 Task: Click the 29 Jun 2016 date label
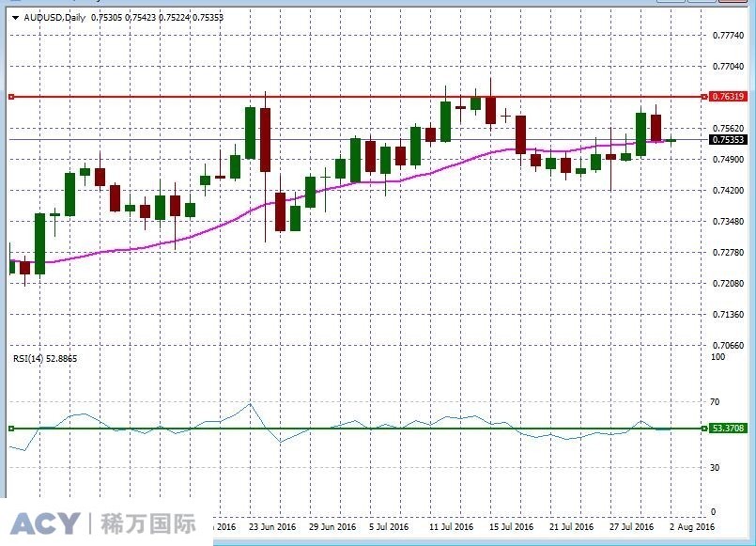click(x=332, y=526)
